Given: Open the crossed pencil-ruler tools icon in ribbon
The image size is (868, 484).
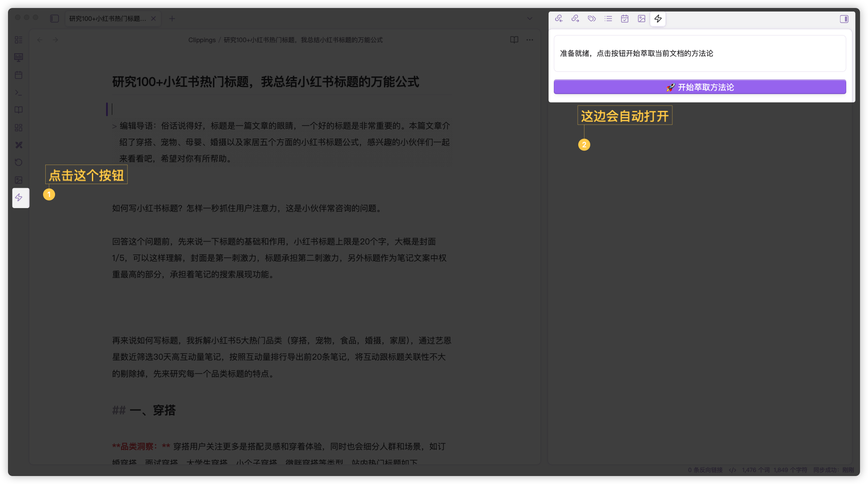Looking at the screenshot, I should point(19,145).
